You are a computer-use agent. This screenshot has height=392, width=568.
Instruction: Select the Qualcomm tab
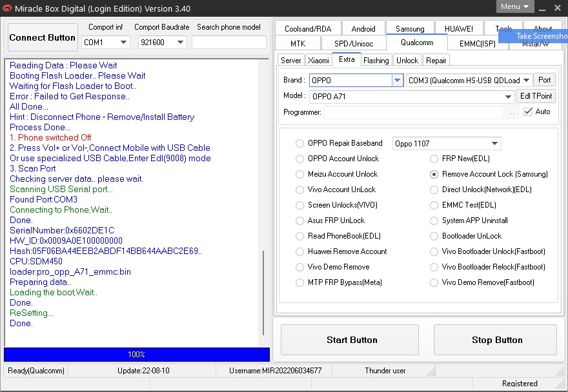[x=417, y=43]
